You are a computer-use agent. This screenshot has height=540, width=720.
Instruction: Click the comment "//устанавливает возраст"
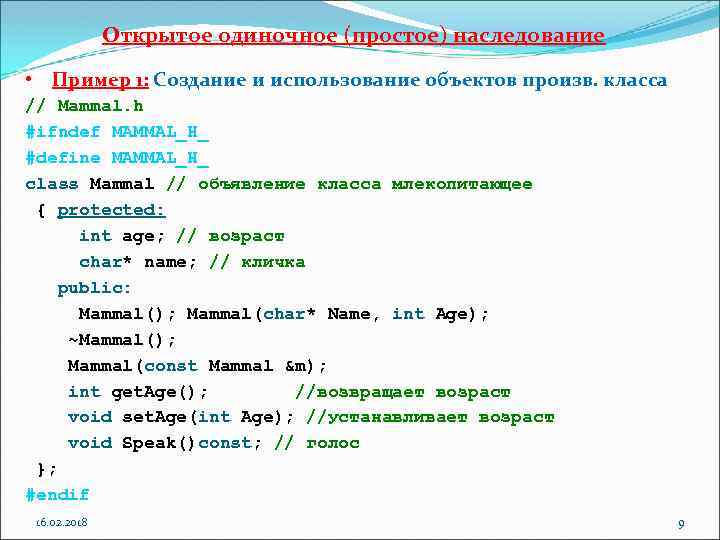click(430, 417)
